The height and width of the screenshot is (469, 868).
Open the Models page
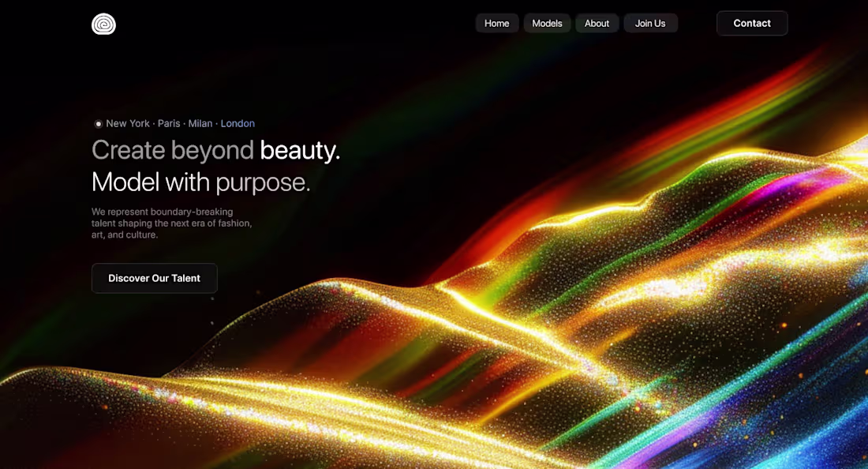tap(547, 23)
